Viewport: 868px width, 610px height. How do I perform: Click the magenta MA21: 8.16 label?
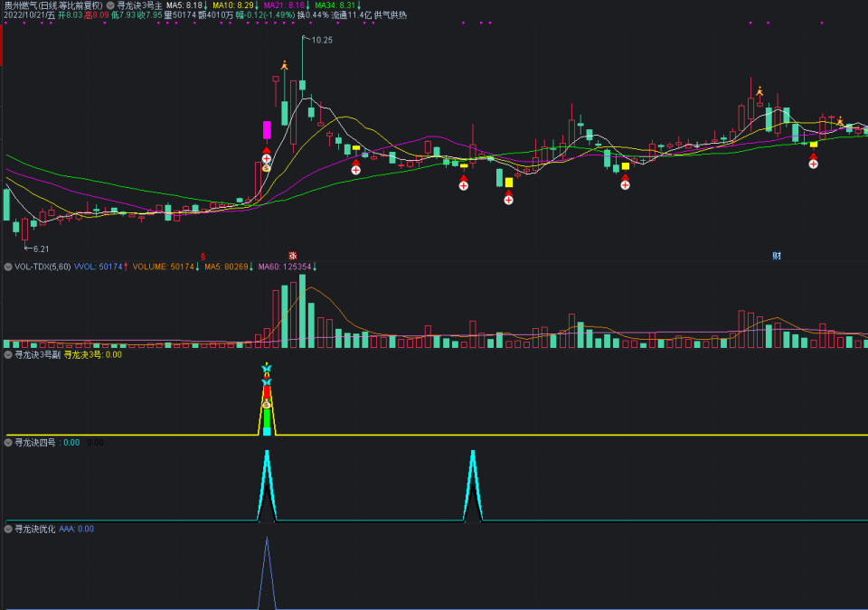287,5
